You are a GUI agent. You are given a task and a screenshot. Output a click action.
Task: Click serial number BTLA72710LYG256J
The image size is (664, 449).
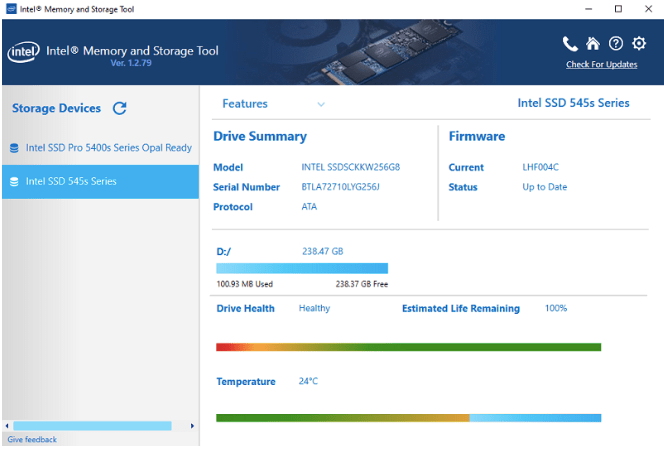pyautogui.click(x=340, y=187)
